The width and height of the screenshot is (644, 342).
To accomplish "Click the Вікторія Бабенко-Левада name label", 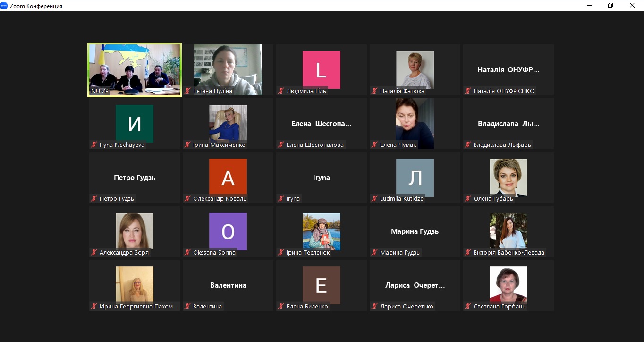I will tap(508, 253).
